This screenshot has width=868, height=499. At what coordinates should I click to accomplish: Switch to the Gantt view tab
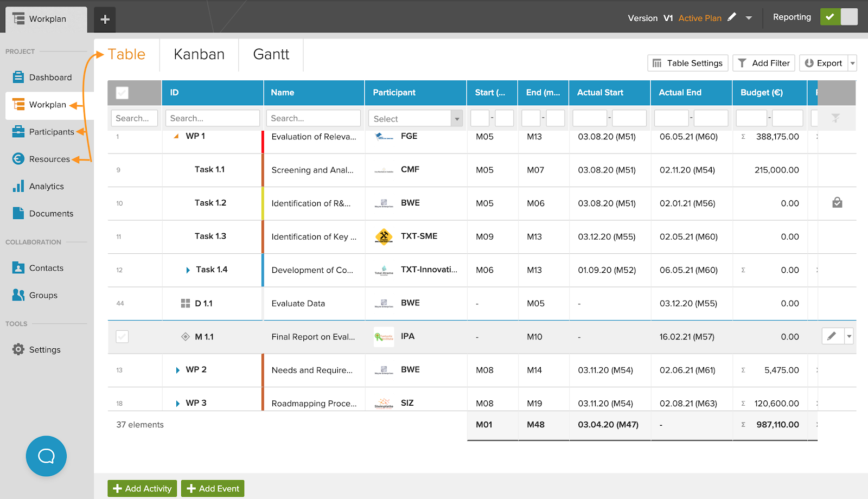[x=271, y=54]
